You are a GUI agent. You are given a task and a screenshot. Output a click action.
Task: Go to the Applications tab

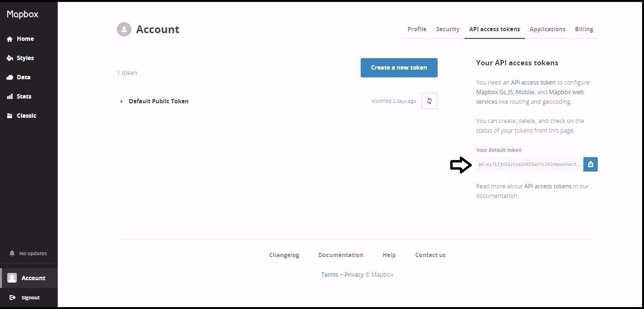point(547,29)
